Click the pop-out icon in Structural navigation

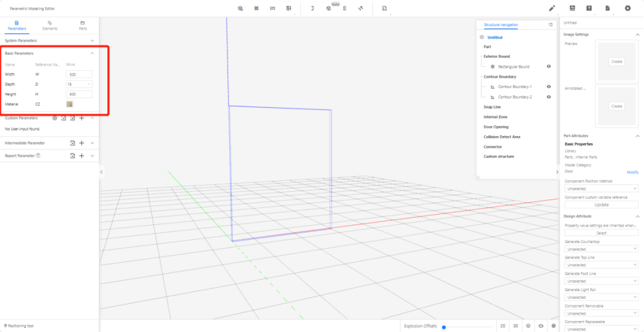550,25
